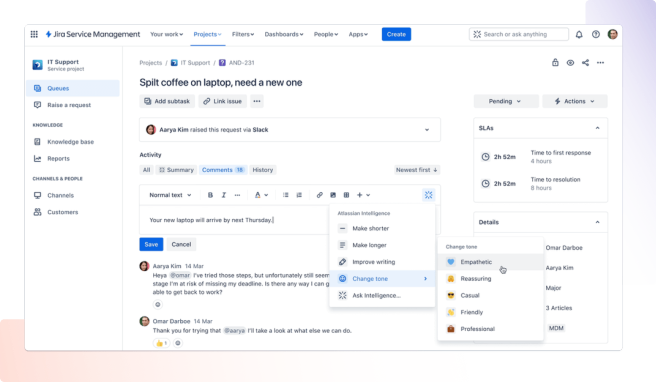This screenshot has height=382, width=656.
Task: Toggle the watch eye icon
Action: (x=570, y=63)
